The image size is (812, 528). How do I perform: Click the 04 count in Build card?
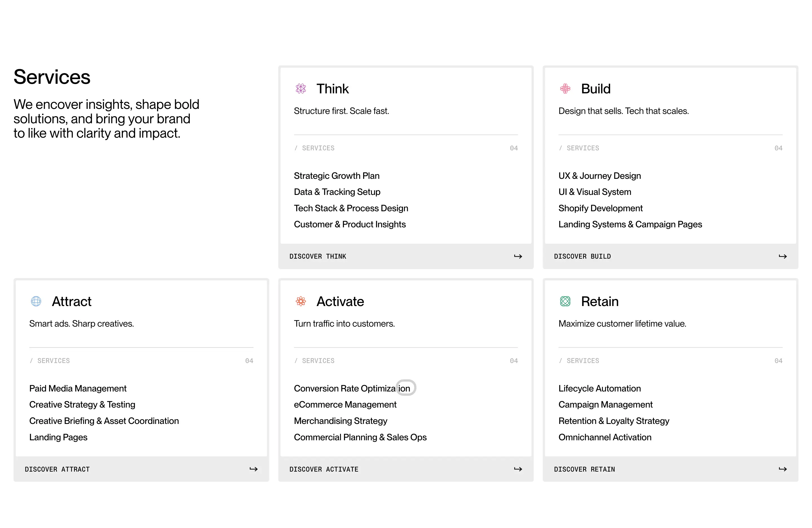pos(778,148)
